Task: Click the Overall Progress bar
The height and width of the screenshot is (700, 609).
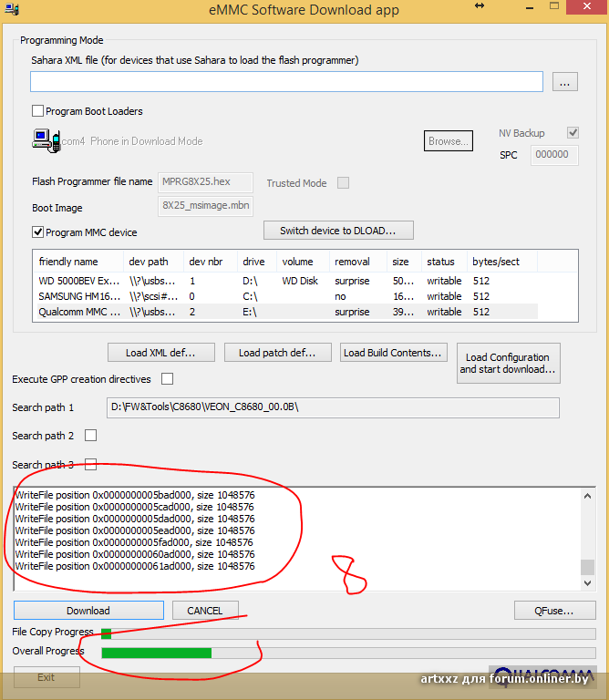Action: tap(348, 653)
